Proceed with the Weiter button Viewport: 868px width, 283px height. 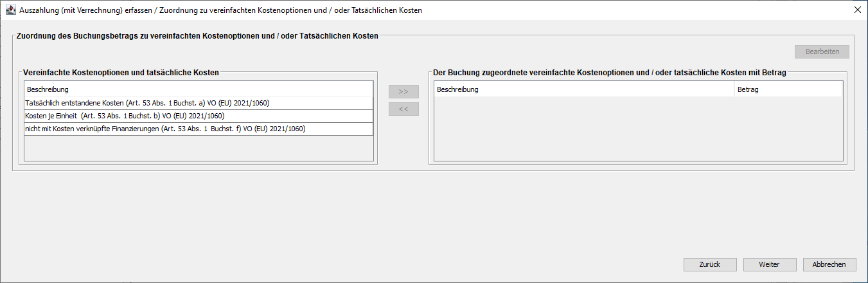[769, 264]
